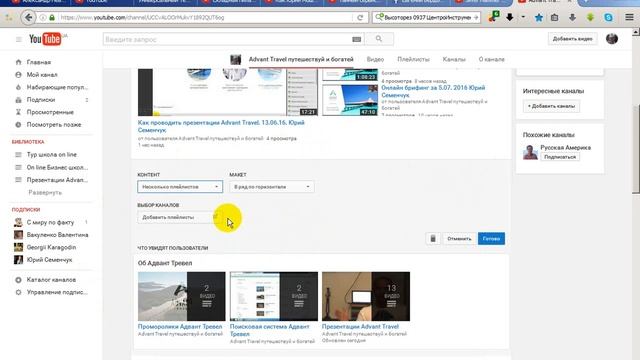Click the browser back arrow button
Image resolution: width=640 pixels, height=360 pixels.
[28, 18]
